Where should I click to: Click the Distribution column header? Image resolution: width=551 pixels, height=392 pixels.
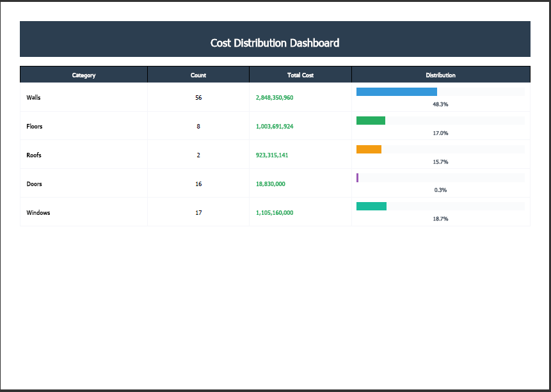click(441, 75)
